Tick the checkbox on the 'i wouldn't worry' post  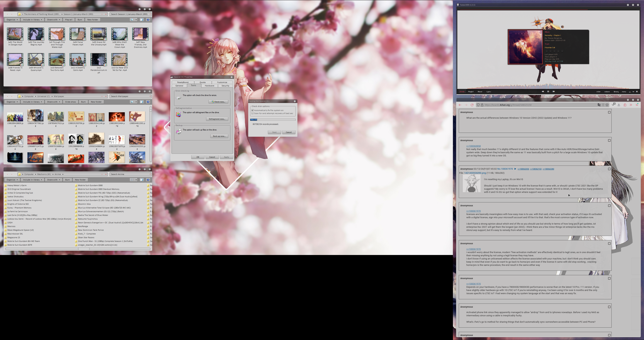[609, 243]
